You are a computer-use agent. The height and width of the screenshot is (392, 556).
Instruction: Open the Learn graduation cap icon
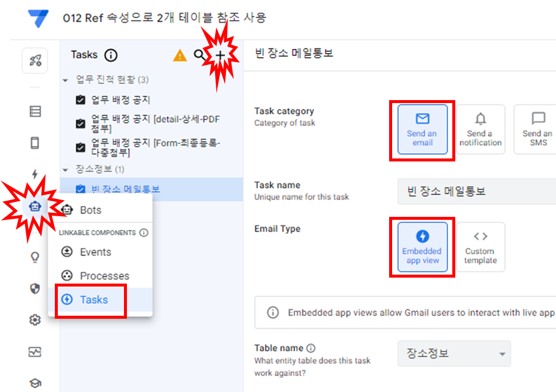[x=35, y=383]
